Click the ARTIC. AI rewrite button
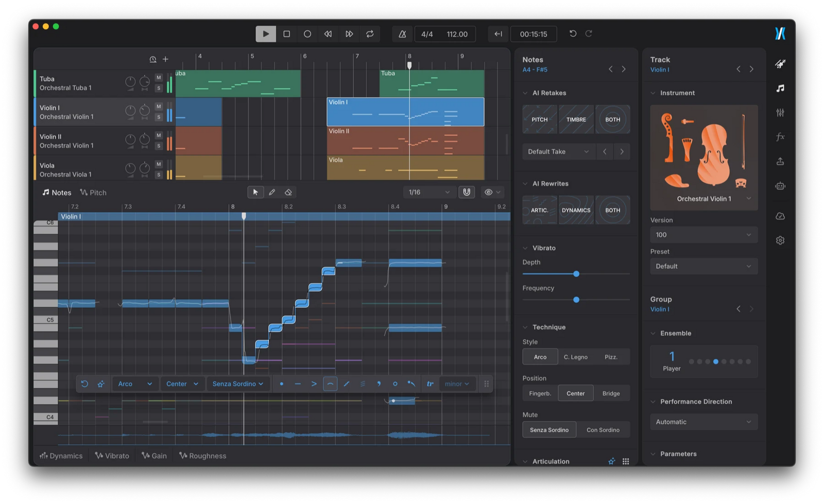The width and height of the screenshot is (824, 504). [540, 210]
